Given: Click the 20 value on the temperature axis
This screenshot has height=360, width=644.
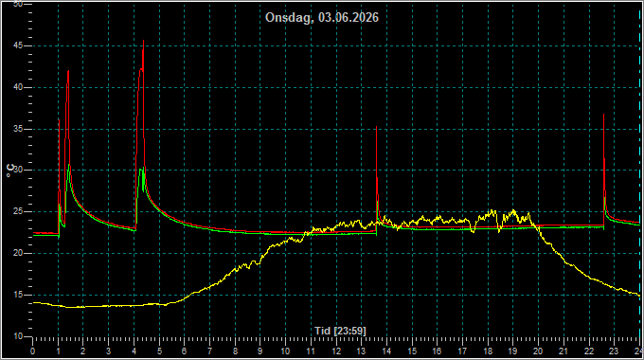Looking at the screenshot, I should 18,253.
